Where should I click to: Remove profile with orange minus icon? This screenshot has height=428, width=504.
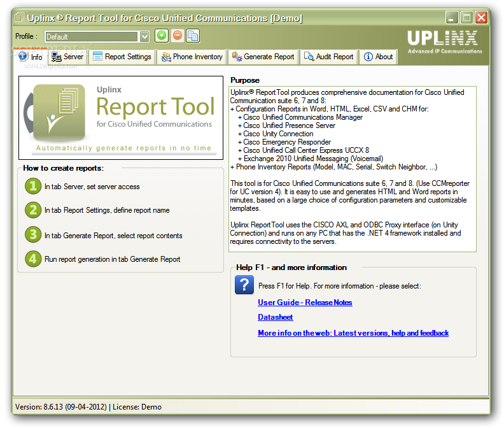tap(177, 36)
